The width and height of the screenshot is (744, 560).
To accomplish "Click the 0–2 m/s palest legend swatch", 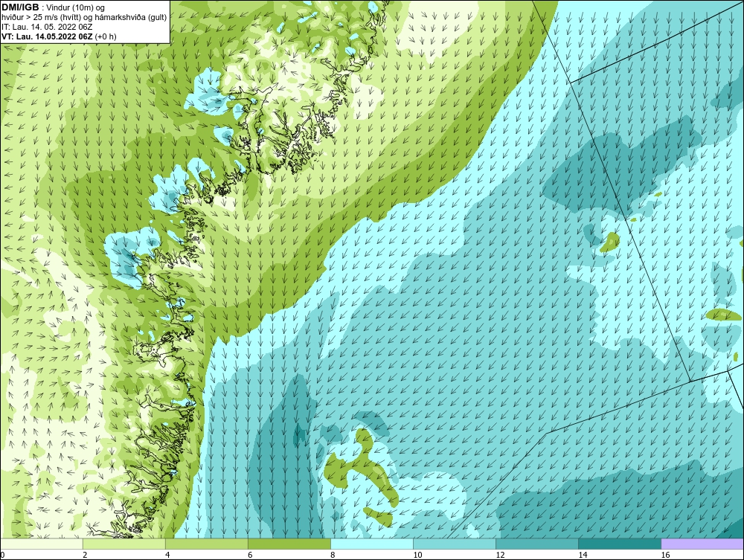I will 41,544.
